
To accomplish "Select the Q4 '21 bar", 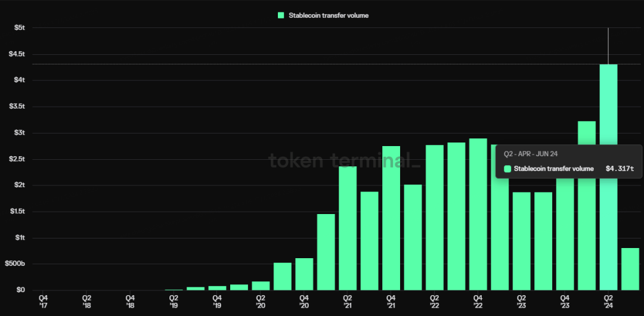I will click(x=391, y=218).
